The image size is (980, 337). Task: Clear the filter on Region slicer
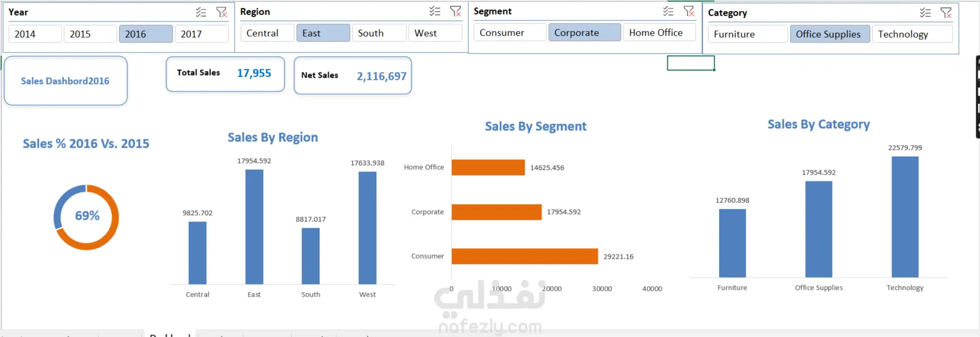[455, 11]
